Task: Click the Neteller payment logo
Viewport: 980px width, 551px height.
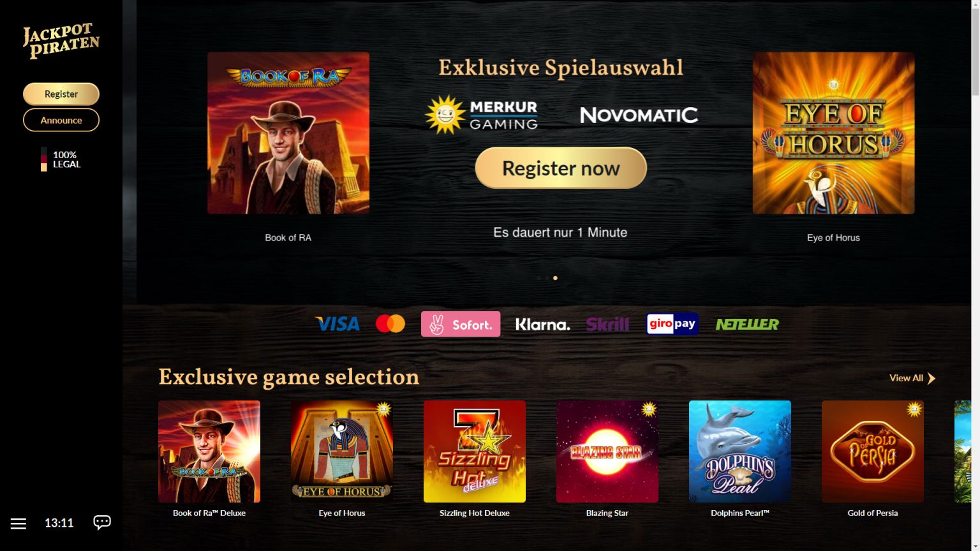Action: pos(747,325)
